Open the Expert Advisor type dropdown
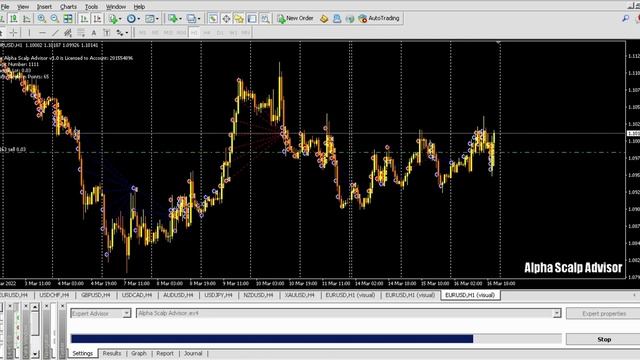 (127, 313)
